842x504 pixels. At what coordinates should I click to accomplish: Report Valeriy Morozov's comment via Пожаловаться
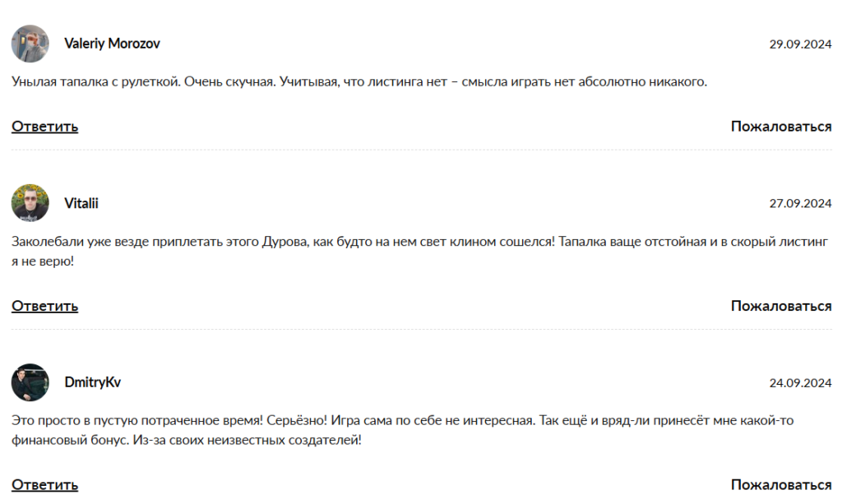coord(781,127)
